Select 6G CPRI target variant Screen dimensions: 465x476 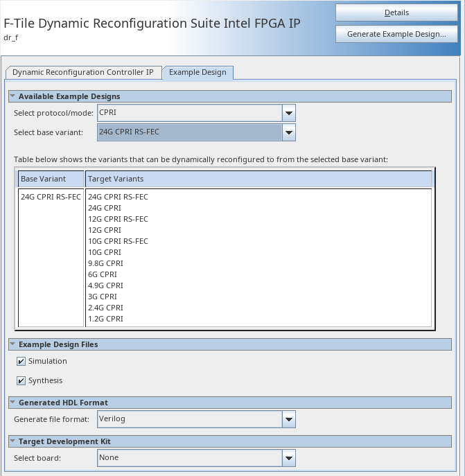point(103,274)
